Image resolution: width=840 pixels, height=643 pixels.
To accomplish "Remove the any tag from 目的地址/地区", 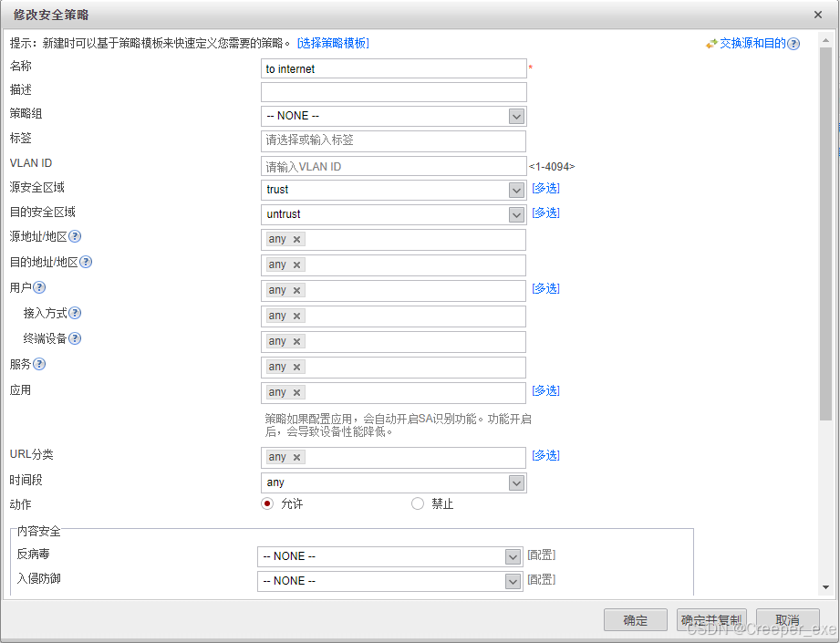I will (x=296, y=264).
